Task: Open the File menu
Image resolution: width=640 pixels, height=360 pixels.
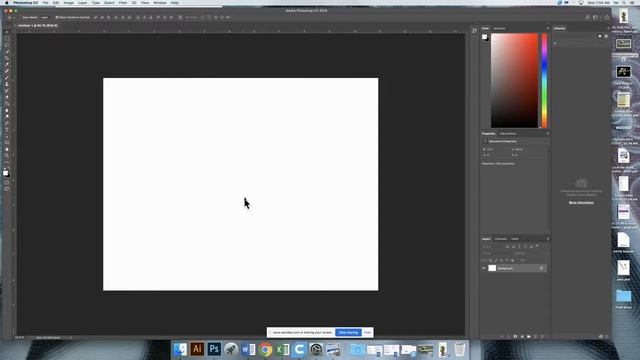Action: pyautogui.click(x=45, y=3)
